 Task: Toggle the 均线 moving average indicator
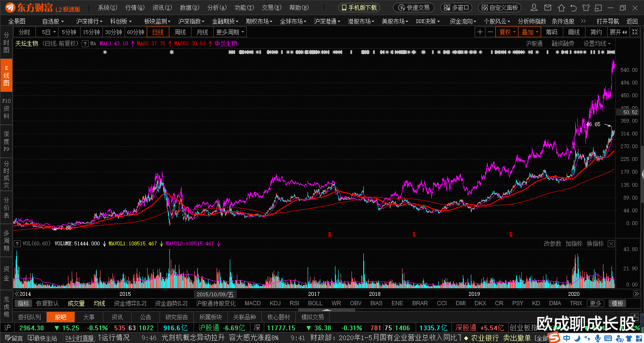point(100,303)
